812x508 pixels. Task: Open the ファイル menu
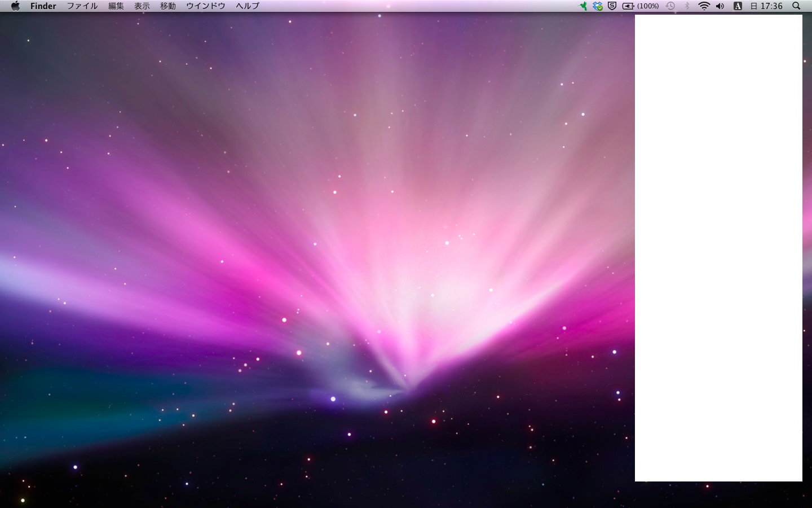[x=82, y=6]
